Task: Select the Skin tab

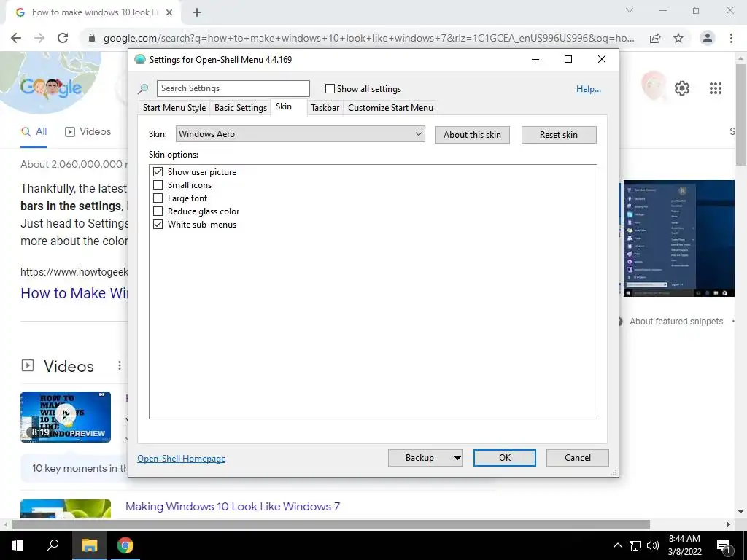Action: pyautogui.click(x=284, y=106)
